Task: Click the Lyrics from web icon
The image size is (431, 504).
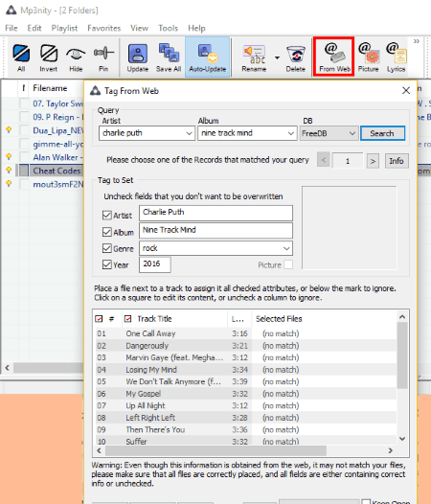Action: pyautogui.click(x=396, y=57)
